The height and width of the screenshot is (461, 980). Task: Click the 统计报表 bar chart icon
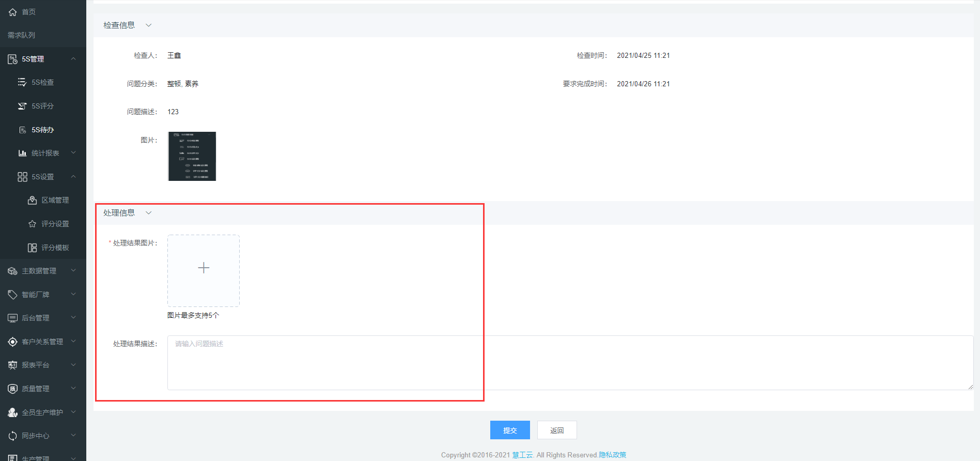pos(22,153)
